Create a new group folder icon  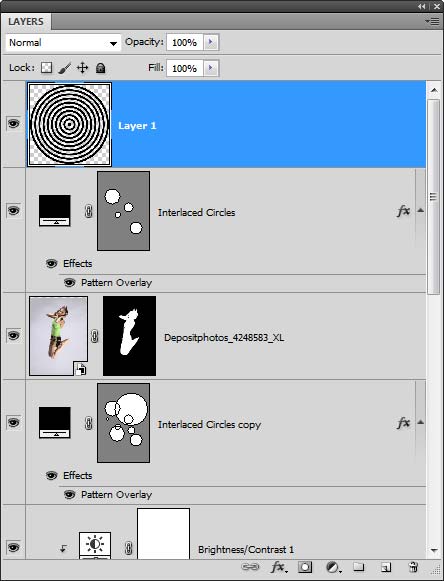(358, 567)
